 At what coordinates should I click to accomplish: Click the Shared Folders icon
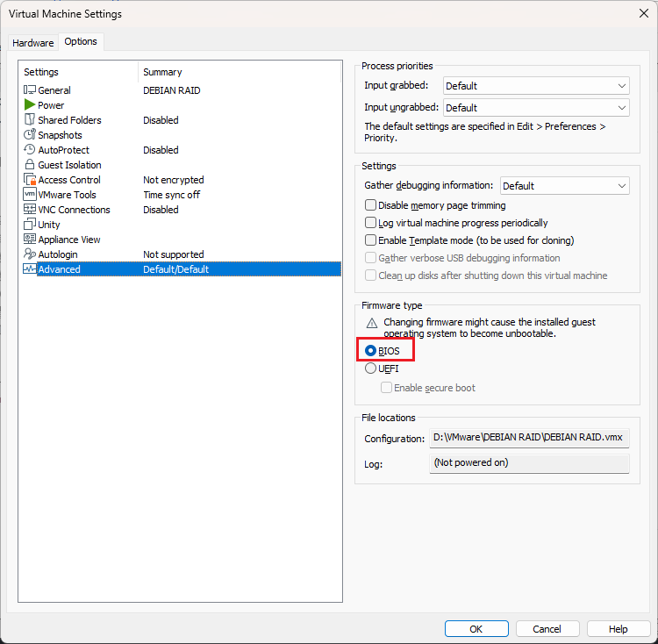point(29,119)
